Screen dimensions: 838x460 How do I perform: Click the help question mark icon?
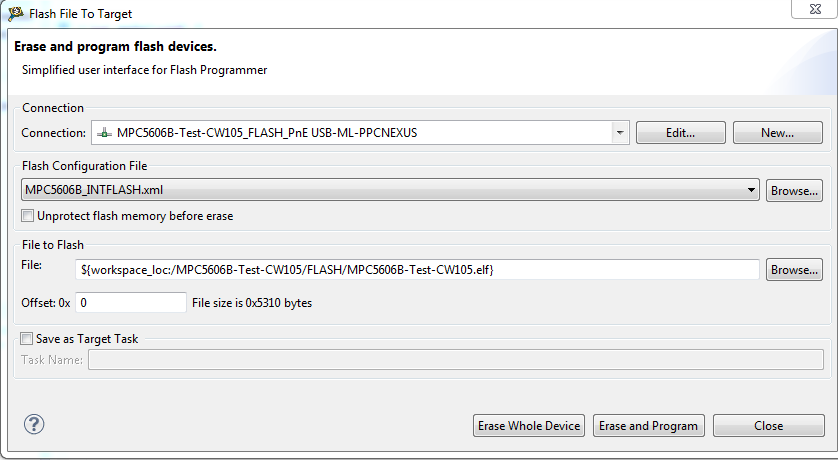(x=34, y=424)
